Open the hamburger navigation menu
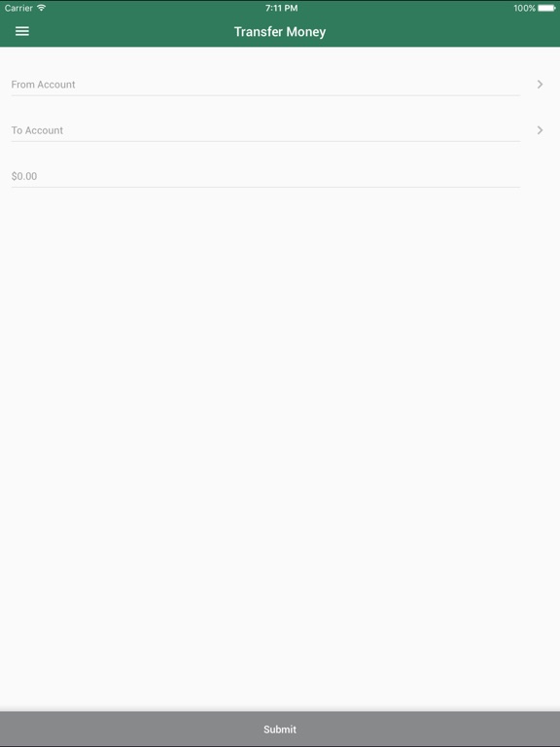The width and height of the screenshot is (560, 747). tap(22, 31)
